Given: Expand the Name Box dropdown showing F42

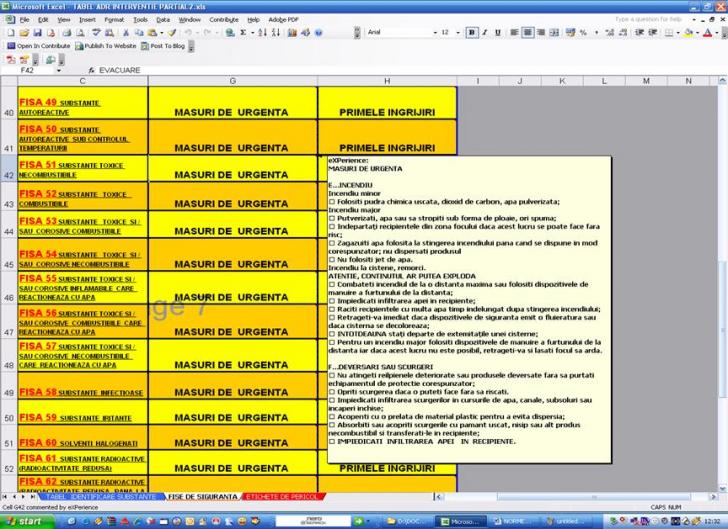Looking at the screenshot, I should tap(59, 71).
